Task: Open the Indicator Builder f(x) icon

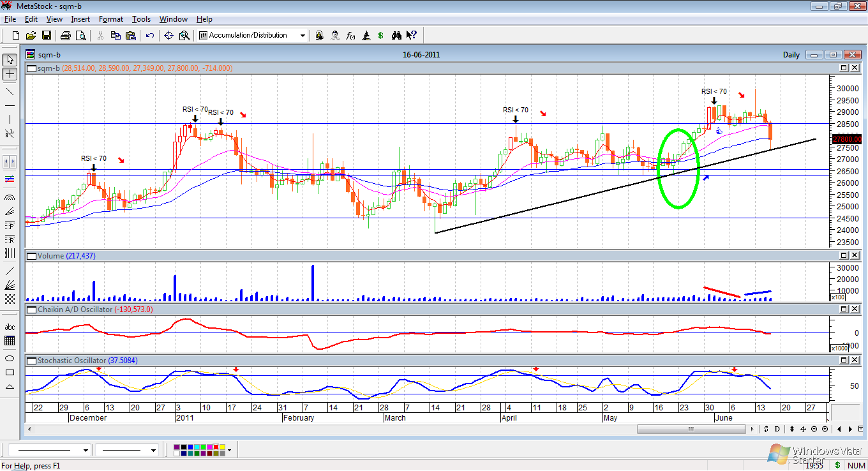Action: point(350,36)
